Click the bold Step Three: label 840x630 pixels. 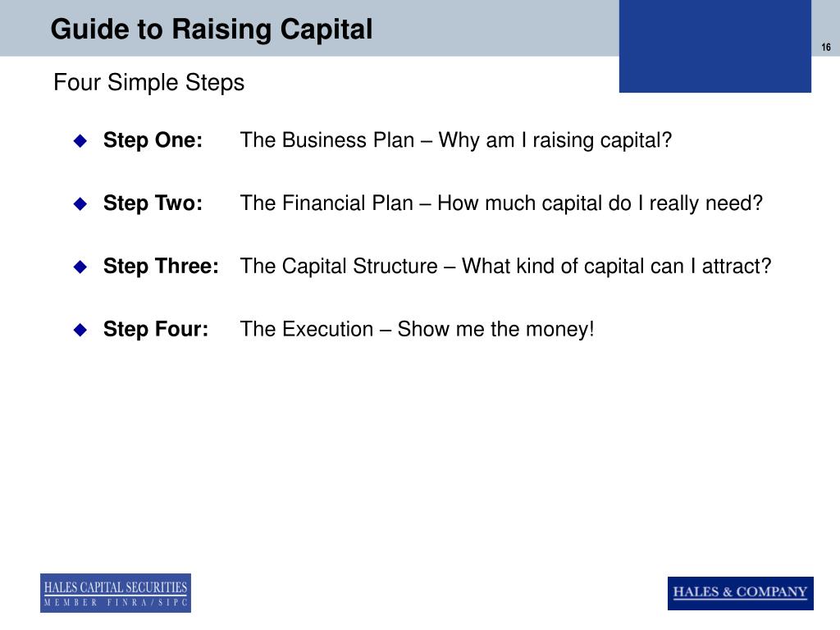tap(162, 267)
